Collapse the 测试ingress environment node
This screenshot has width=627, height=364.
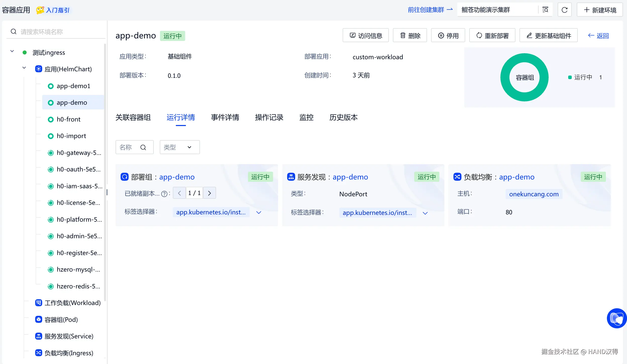point(12,51)
